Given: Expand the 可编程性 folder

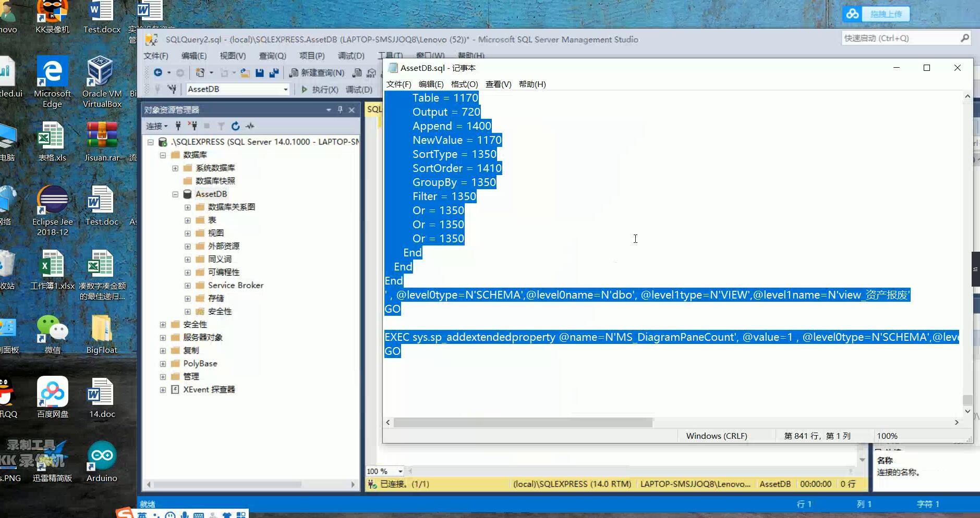Looking at the screenshot, I should [x=188, y=272].
